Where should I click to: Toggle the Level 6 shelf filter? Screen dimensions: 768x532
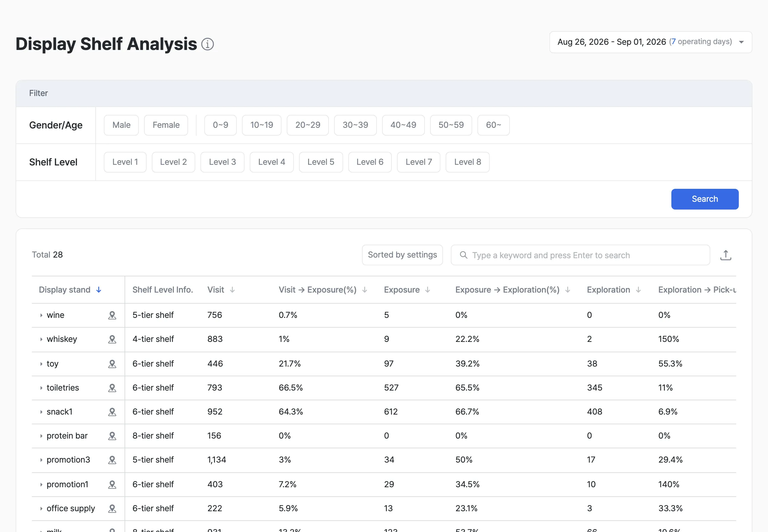370,162
